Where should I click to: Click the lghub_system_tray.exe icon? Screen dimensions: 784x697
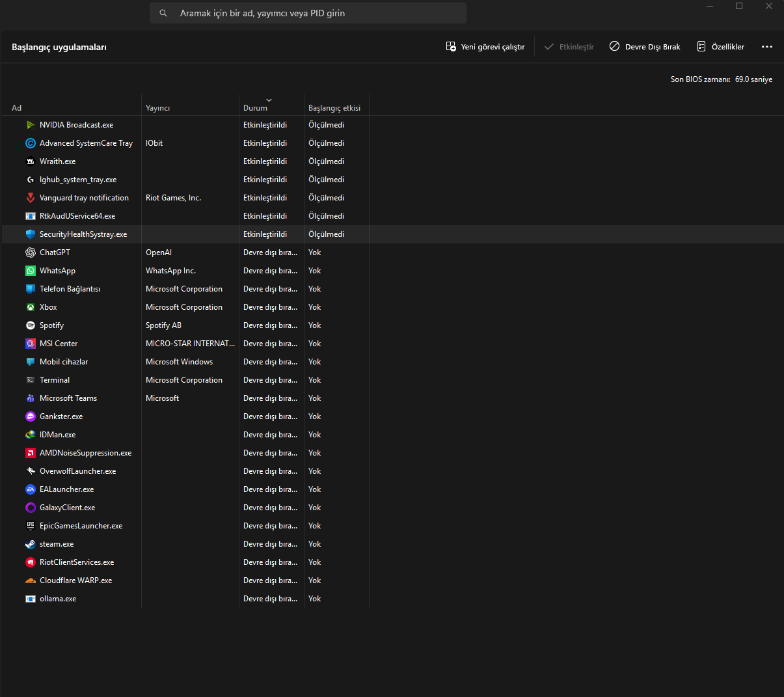31,180
